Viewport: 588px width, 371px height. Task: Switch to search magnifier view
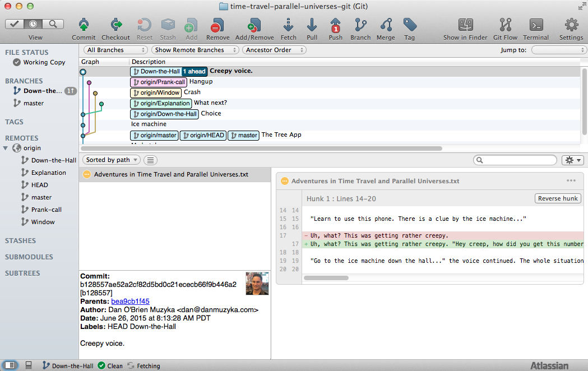point(53,24)
